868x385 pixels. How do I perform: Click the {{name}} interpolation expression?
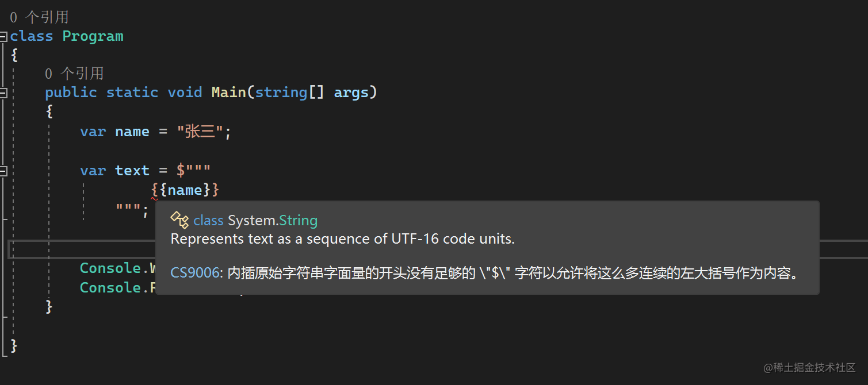click(185, 190)
